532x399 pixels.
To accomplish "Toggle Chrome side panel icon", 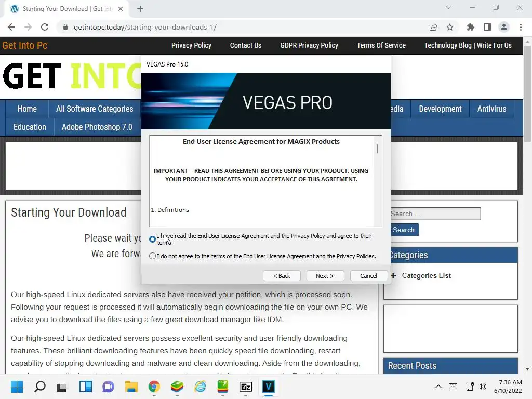I will tap(487, 27).
